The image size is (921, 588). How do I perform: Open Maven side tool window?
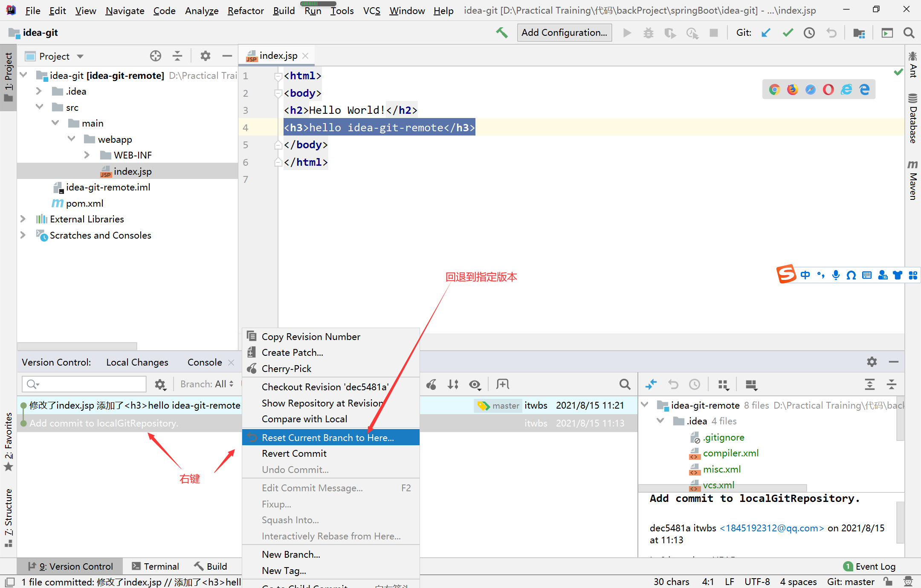(x=912, y=180)
